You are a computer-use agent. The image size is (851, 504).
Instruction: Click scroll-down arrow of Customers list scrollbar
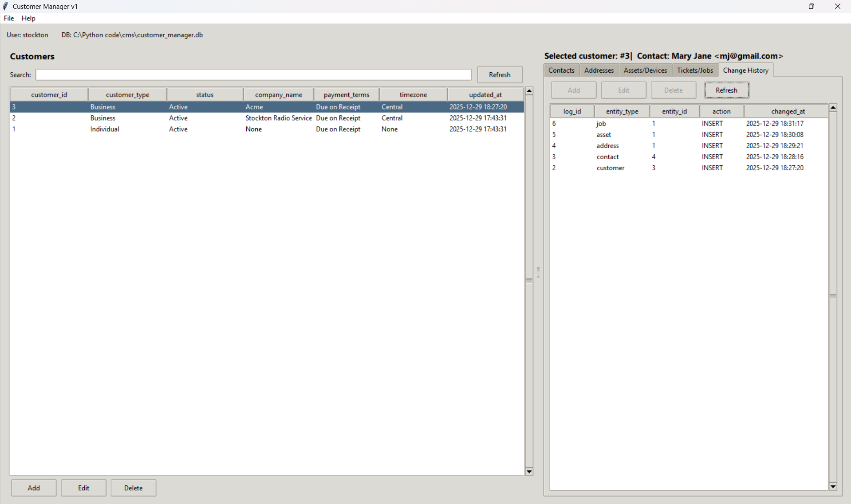coord(529,472)
